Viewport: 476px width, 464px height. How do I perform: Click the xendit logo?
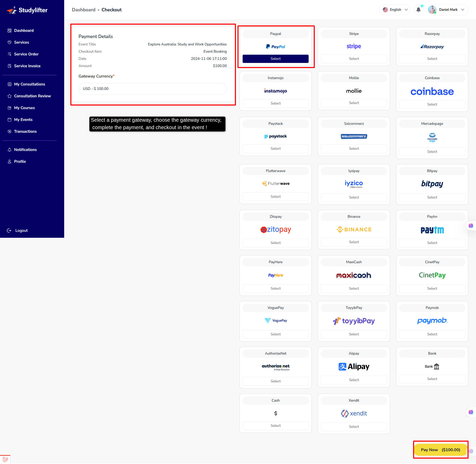click(x=354, y=413)
